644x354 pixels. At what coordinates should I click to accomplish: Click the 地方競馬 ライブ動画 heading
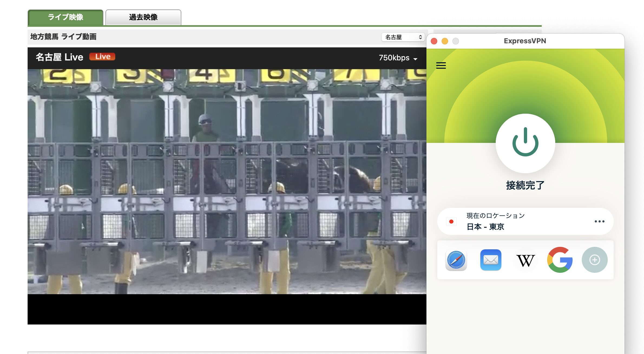pyautogui.click(x=64, y=37)
